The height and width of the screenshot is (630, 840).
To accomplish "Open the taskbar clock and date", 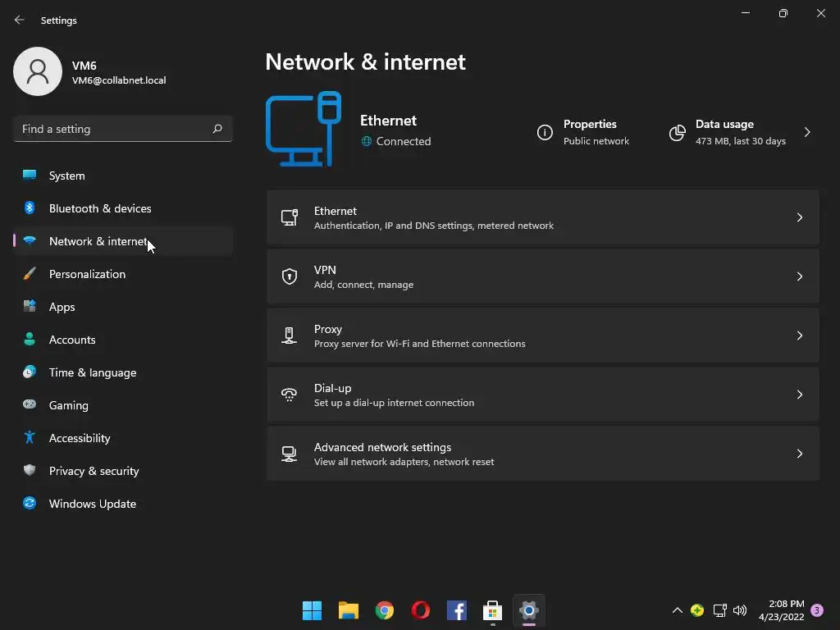I will coord(781,610).
